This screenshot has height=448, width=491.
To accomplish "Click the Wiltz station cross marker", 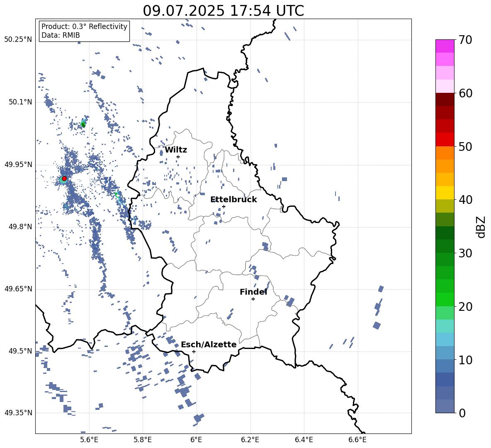I will coord(178,157).
